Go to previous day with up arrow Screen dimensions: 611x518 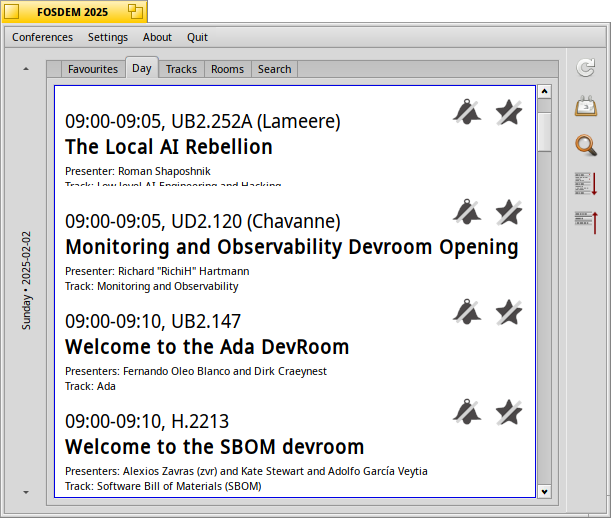point(26,69)
